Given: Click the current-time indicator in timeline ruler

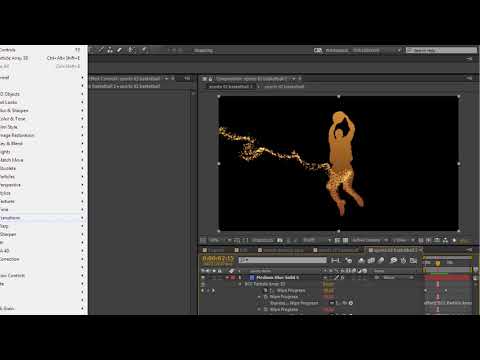Looking at the screenshot, I should 438,263.
